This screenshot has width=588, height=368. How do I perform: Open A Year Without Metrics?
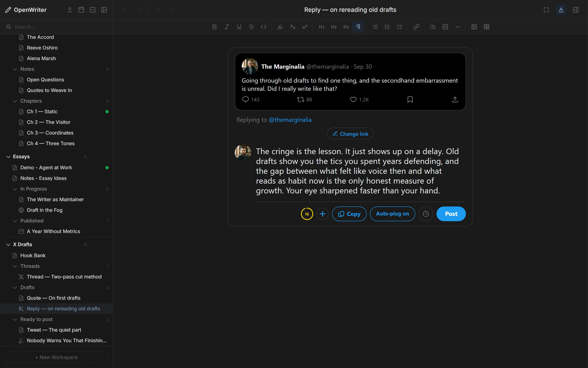pyautogui.click(x=56, y=231)
